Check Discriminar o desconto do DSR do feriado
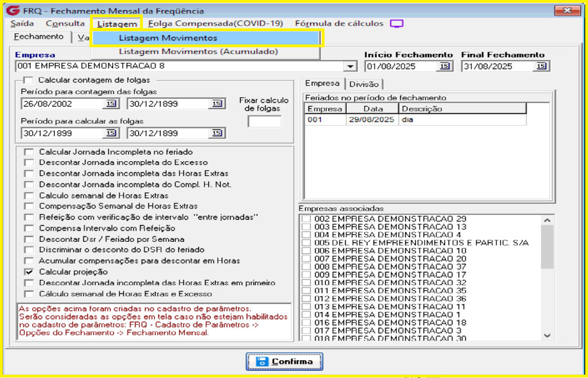This screenshot has height=378, width=588. pyautogui.click(x=29, y=250)
